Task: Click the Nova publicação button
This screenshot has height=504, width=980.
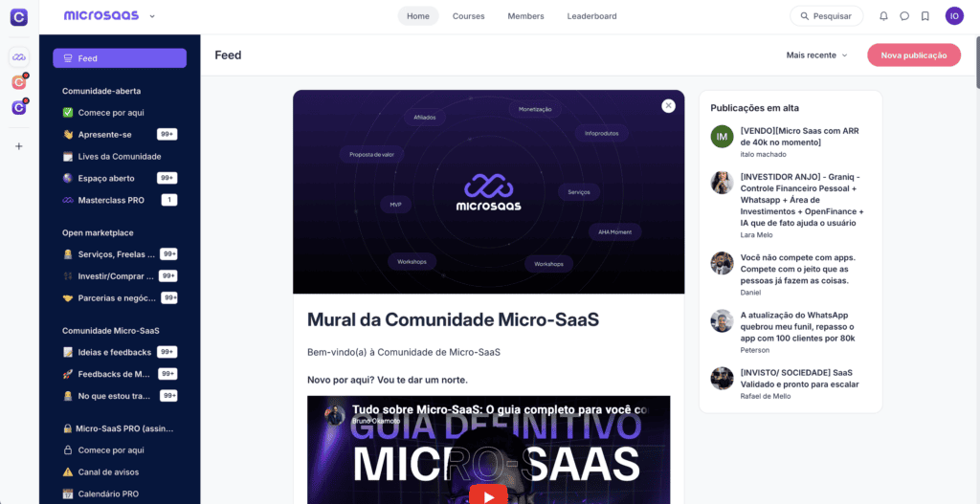Action: click(x=914, y=55)
